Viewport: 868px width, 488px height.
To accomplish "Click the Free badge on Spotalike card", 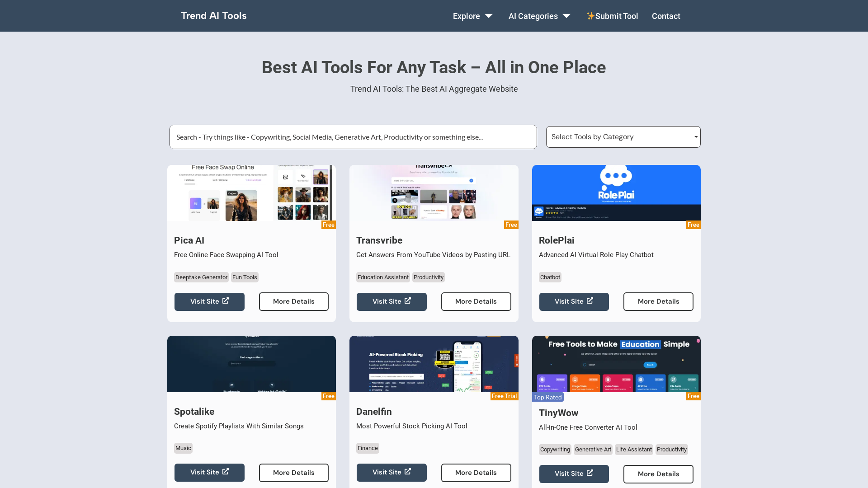I will pos(329,396).
